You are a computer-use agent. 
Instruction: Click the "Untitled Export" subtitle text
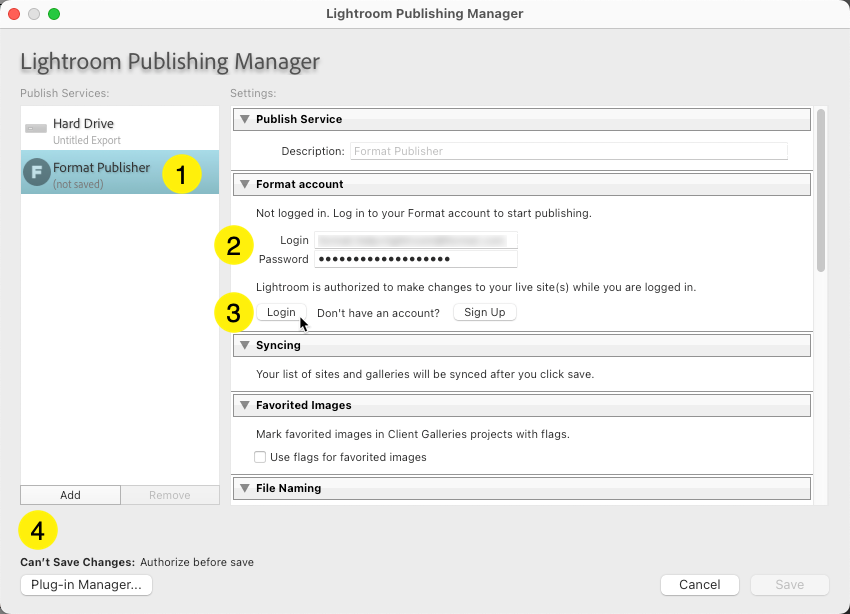(x=87, y=140)
